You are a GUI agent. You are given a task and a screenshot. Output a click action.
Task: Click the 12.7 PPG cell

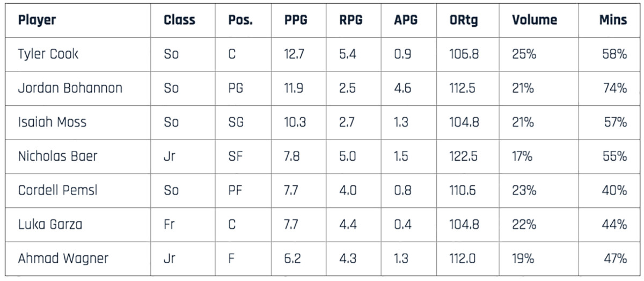click(x=295, y=54)
